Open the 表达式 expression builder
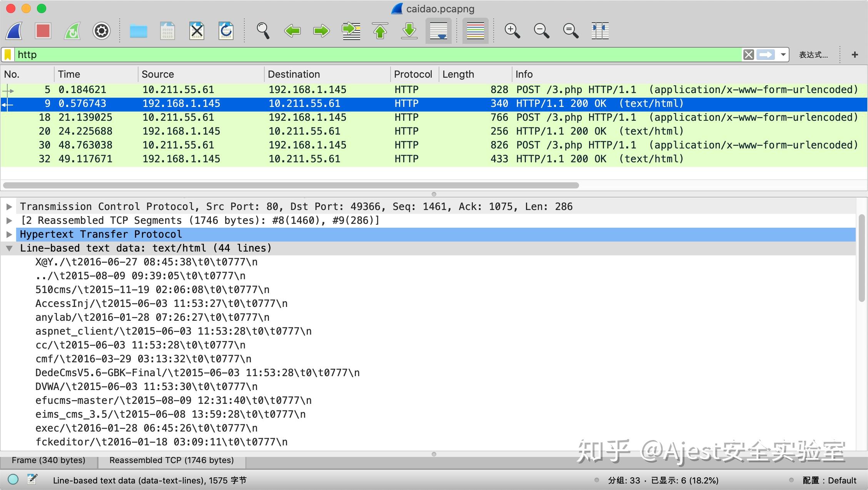868x490 pixels. point(813,54)
